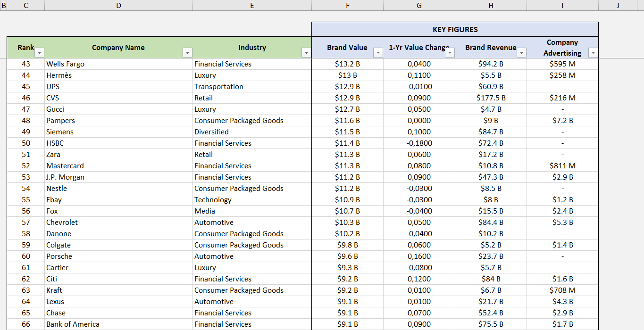Click the KEY FIGURES merged header cell

pyautogui.click(x=455, y=29)
